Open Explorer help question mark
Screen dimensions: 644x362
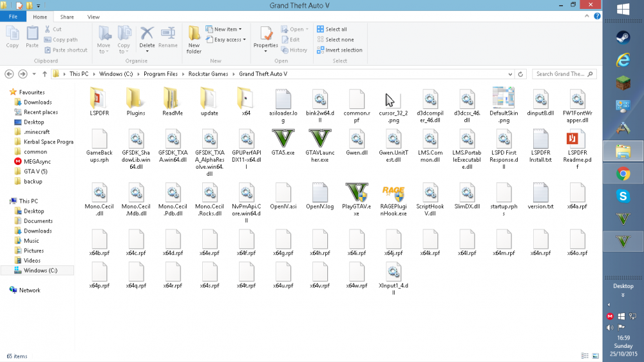coord(597,16)
